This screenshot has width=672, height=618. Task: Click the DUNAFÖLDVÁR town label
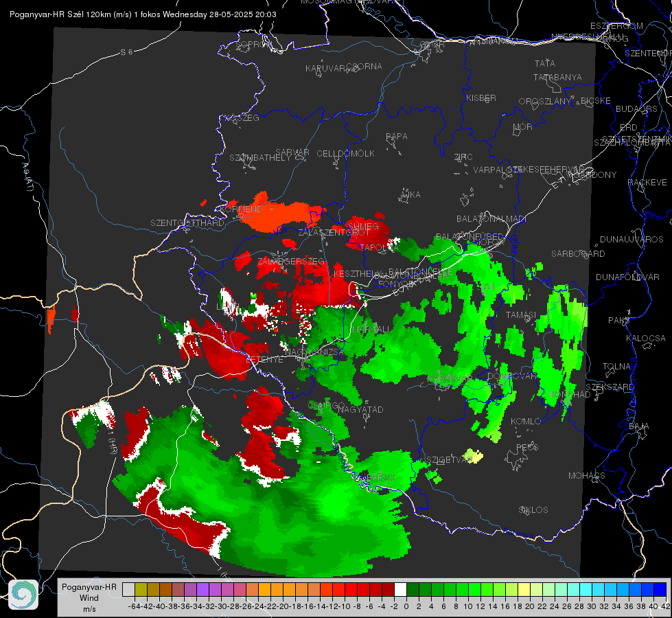[627, 277]
